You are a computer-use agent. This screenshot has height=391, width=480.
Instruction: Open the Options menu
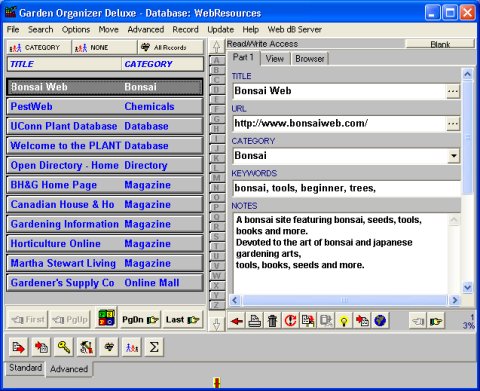tap(76, 30)
